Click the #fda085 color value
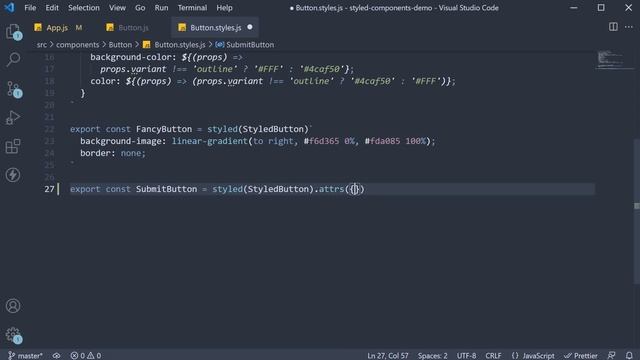This screenshot has width=640, height=360. point(382,141)
